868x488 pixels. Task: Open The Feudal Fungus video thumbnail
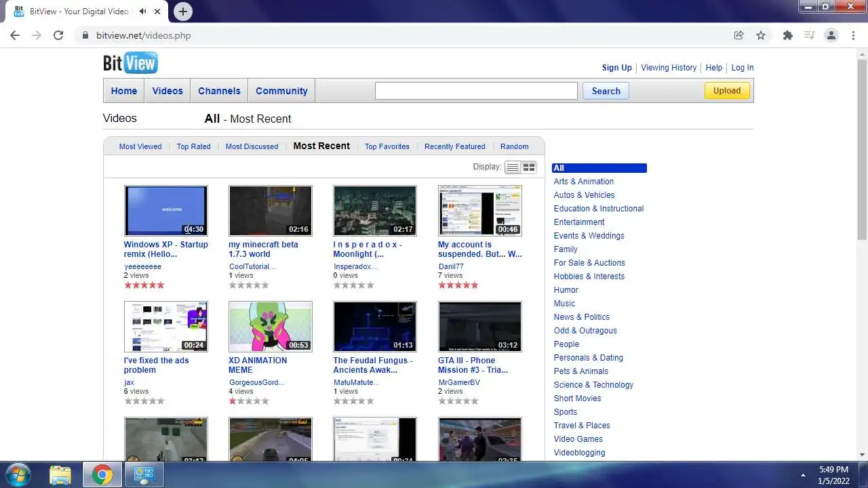375,327
